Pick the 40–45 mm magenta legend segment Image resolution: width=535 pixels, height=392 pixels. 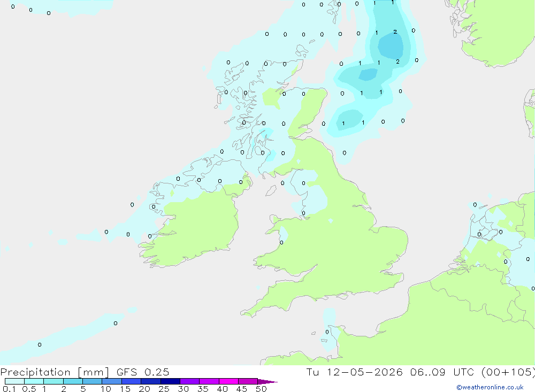228,381
